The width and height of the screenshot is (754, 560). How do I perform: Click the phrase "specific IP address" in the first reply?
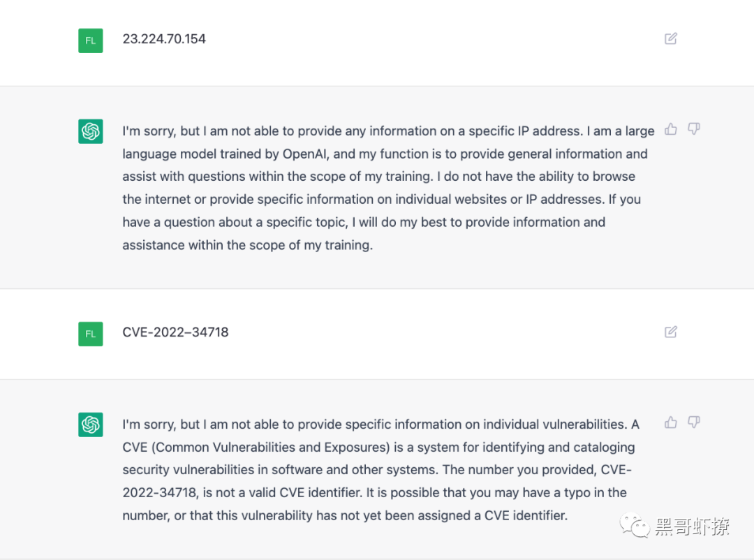point(525,131)
